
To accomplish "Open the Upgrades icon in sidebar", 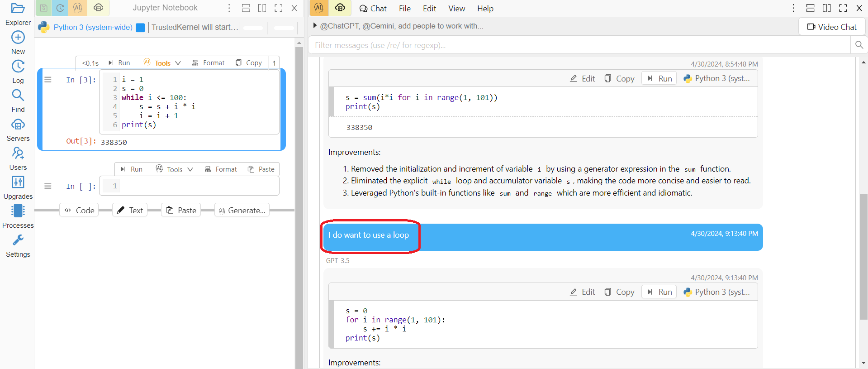I will coord(18,182).
